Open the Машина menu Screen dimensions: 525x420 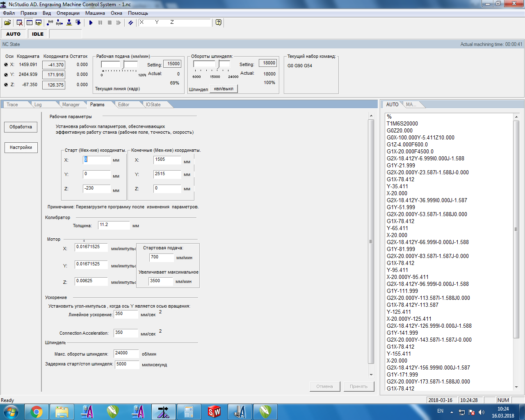[95, 13]
